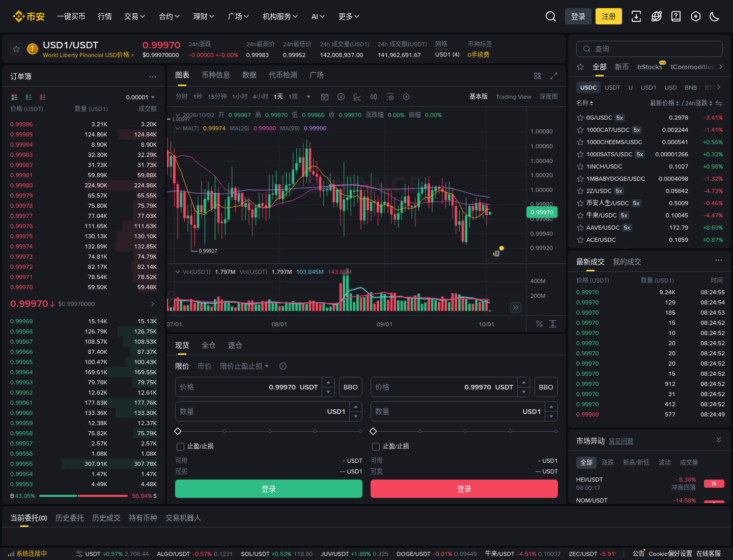Click the BBO button beside the buy price

[351, 387]
